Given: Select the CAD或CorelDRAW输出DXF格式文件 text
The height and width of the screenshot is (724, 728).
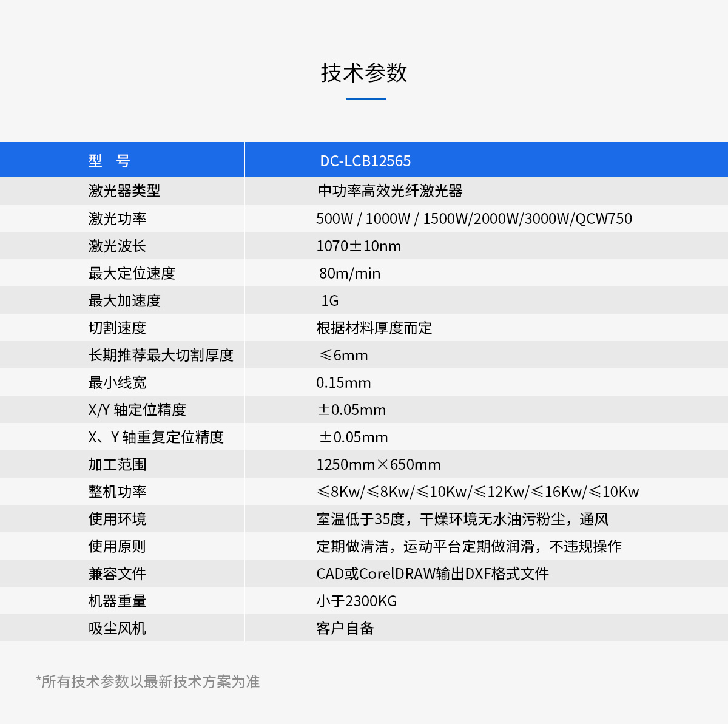Looking at the screenshot, I should [433, 573].
